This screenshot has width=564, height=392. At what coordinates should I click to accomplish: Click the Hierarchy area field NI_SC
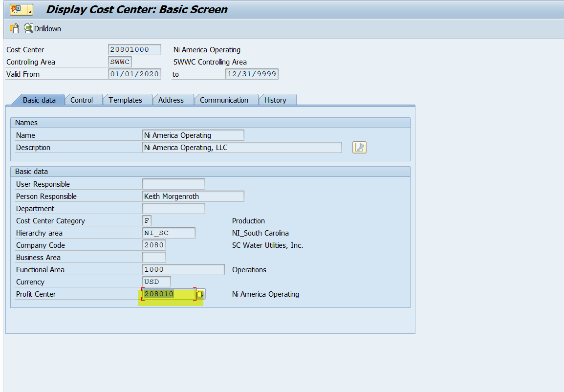[169, 233]
